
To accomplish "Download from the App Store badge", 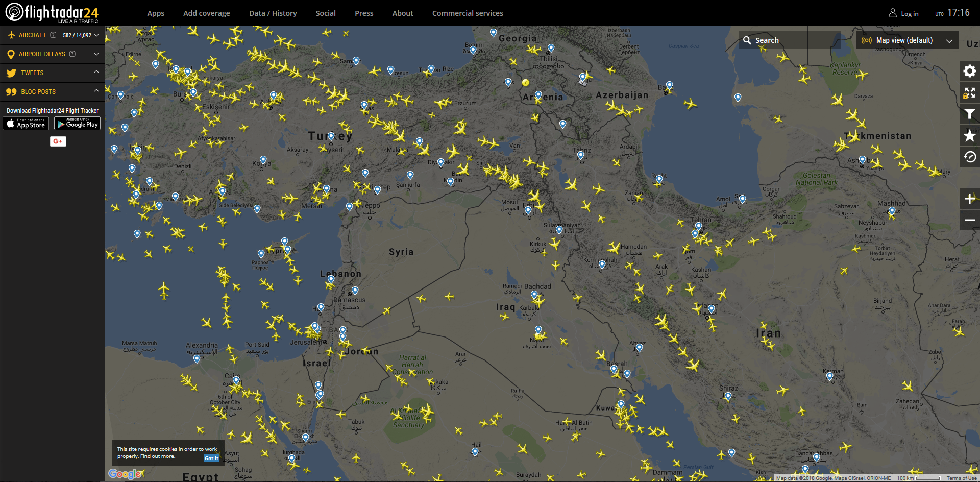I will (26, 124).
